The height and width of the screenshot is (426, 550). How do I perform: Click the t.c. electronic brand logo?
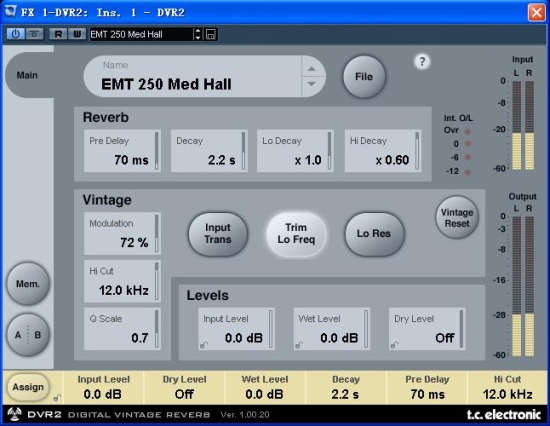(504, 414)
